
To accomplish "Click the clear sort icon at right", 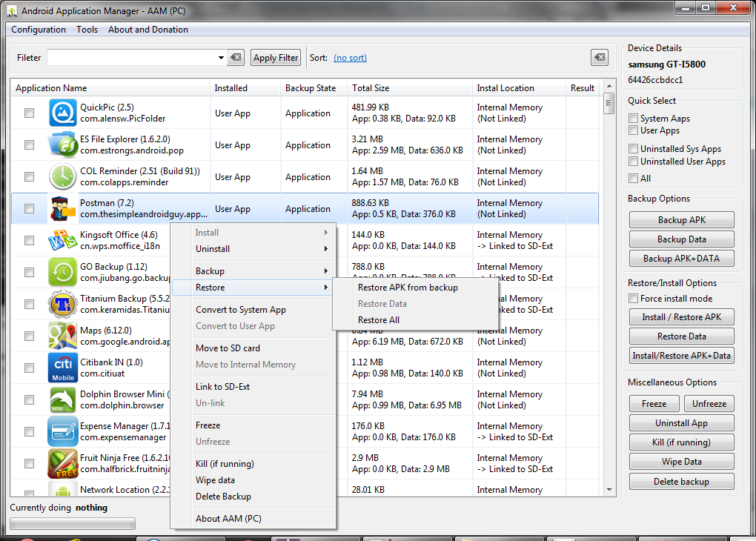I will pyautogui.click(x=600, y=58).
